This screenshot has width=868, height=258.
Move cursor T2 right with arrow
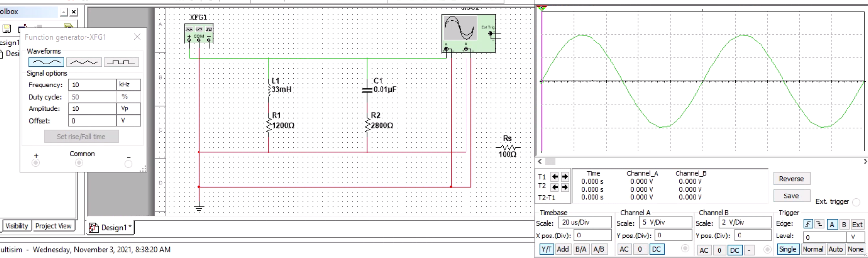pyautogui.click(x=565, y=187)
